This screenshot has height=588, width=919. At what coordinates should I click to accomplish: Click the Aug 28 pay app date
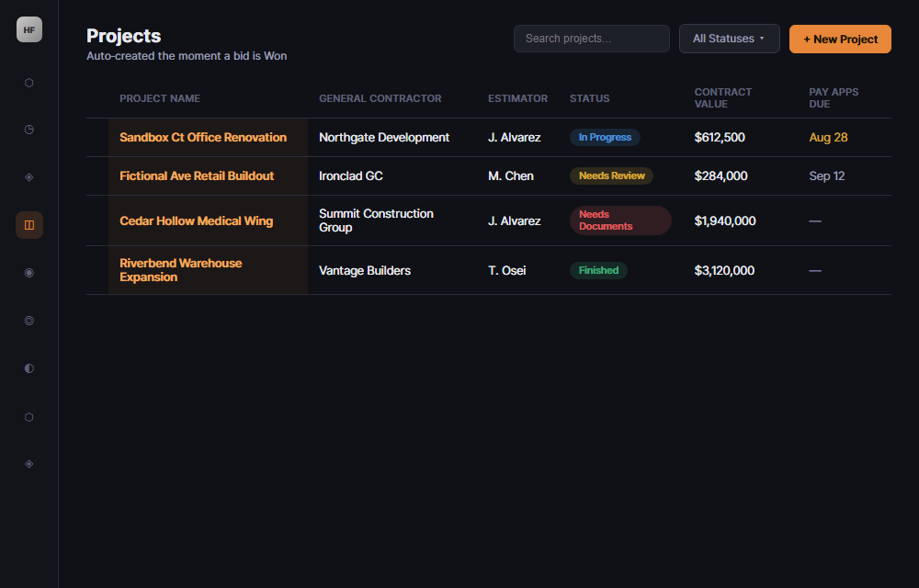(828, 137)
